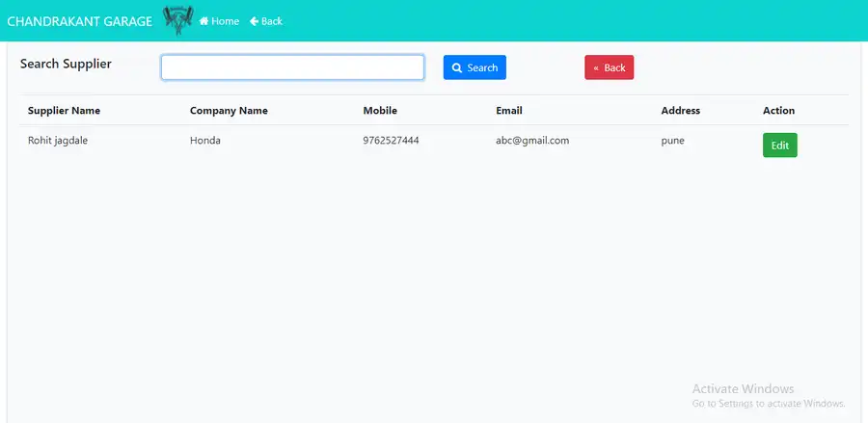868x423 pixels.
Task: Click the garage logo image in navbar
Action: (177, 20)
